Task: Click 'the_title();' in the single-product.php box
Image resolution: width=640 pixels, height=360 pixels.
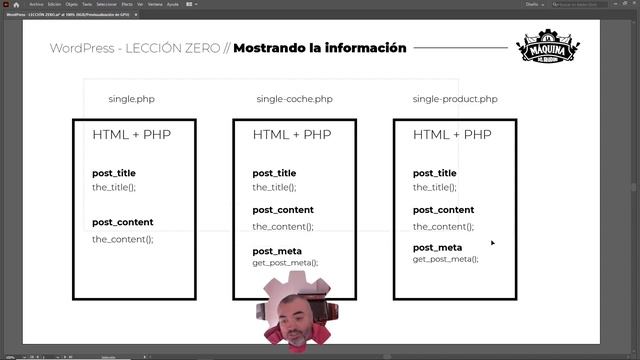Action: tap(435, 188)
